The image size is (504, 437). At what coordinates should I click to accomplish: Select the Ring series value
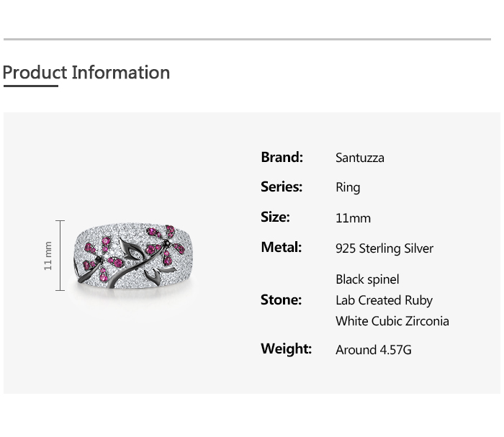pos(348,188)
